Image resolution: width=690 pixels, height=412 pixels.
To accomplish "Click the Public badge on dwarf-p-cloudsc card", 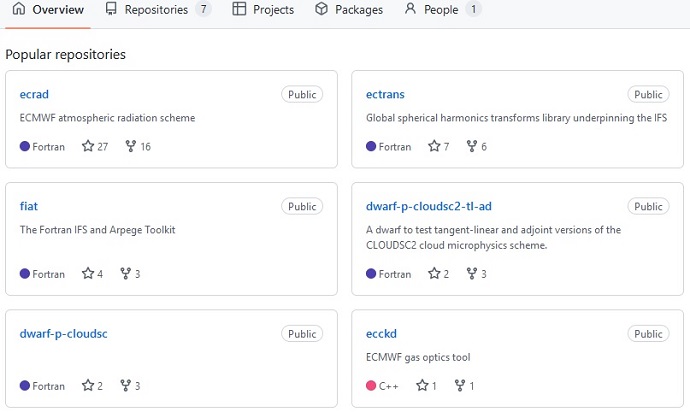I will [302, 334].
